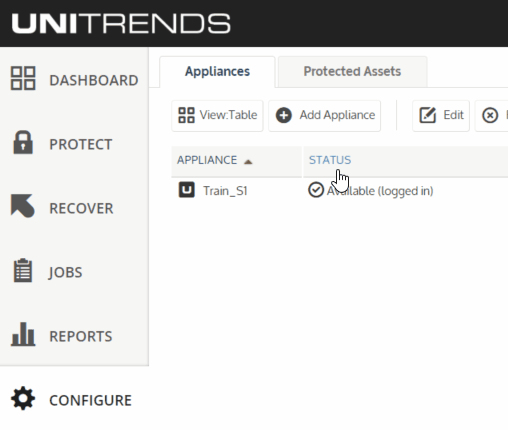The image size is (508, 430).
Task: Open the RECOVER section label
Action: 81,208
